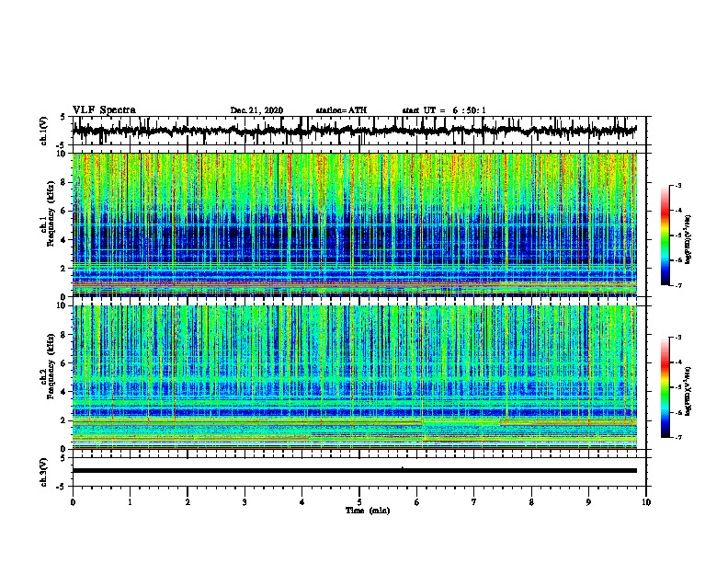
Task: Click time axis tick label "3"
Action: (x=245, y=502)
